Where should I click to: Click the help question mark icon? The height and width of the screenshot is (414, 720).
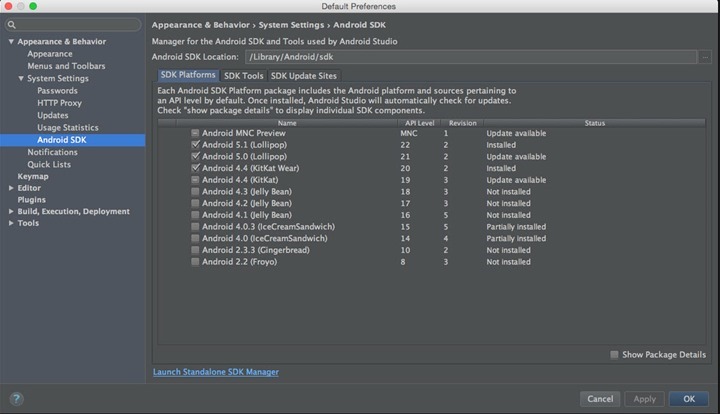pos(16,399)
